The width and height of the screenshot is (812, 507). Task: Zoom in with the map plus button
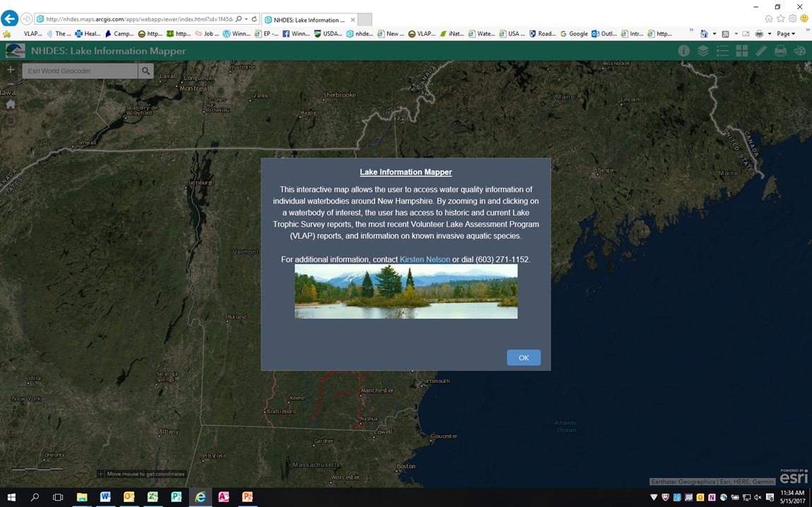pyautogui.click(x=11, y=69)
